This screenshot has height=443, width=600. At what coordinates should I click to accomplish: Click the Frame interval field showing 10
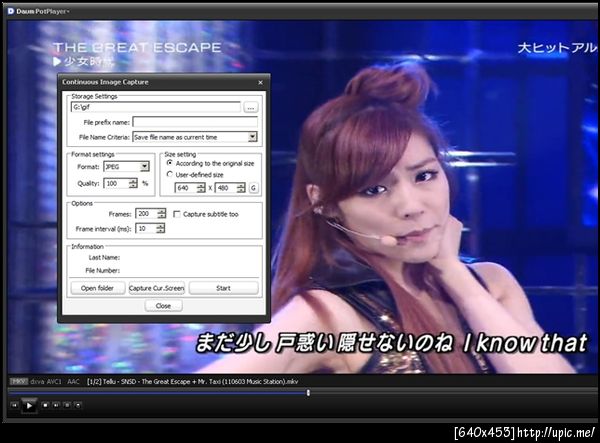coord(146,228)
